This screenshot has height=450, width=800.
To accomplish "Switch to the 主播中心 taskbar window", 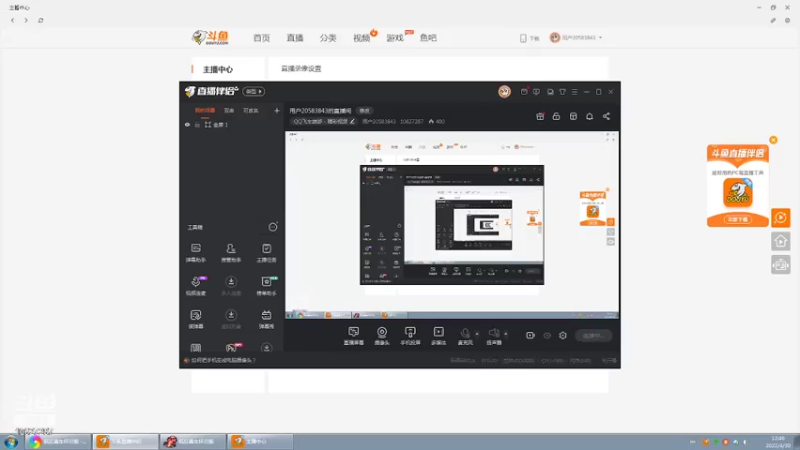I will point(260,441).
